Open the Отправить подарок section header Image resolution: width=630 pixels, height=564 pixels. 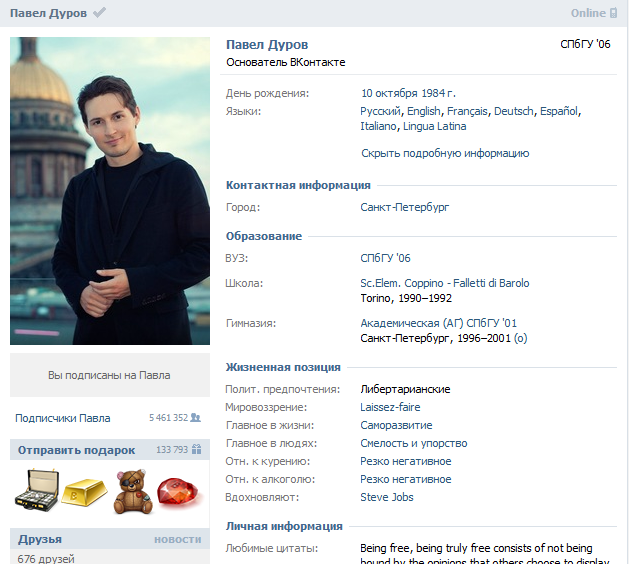[76, 450]
